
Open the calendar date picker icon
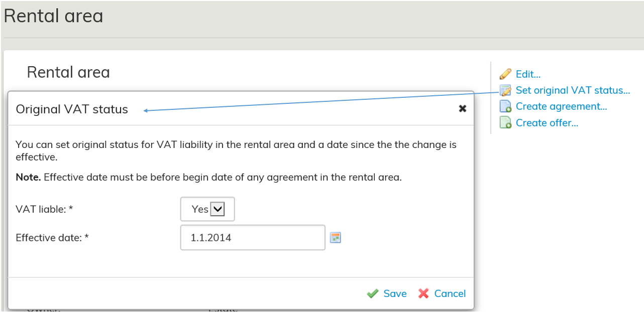335,238
